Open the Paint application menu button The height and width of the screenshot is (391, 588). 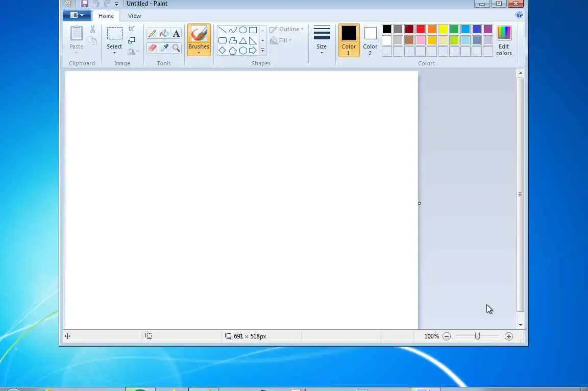pyautogui.click(x=77, y=15)
